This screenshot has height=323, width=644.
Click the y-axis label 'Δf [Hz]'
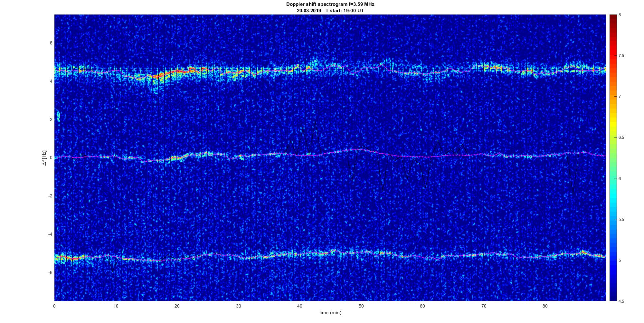(x=44, y=158)
